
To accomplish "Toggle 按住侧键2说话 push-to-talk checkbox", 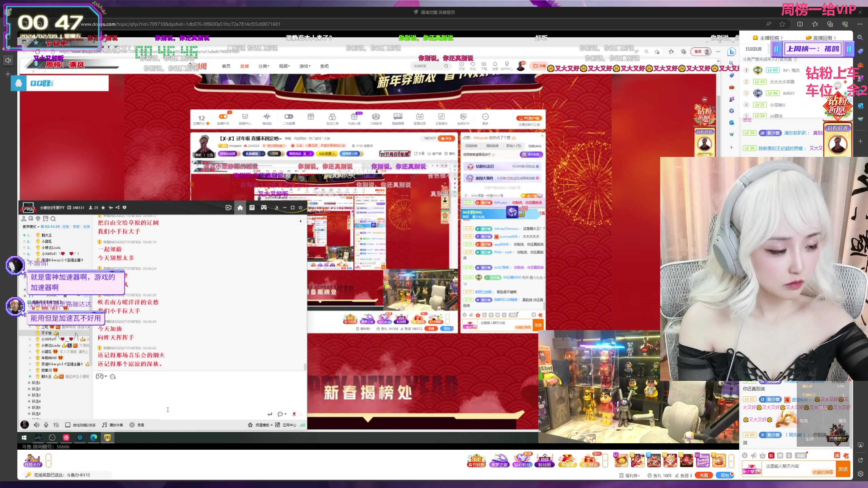I will coord(67,425).
